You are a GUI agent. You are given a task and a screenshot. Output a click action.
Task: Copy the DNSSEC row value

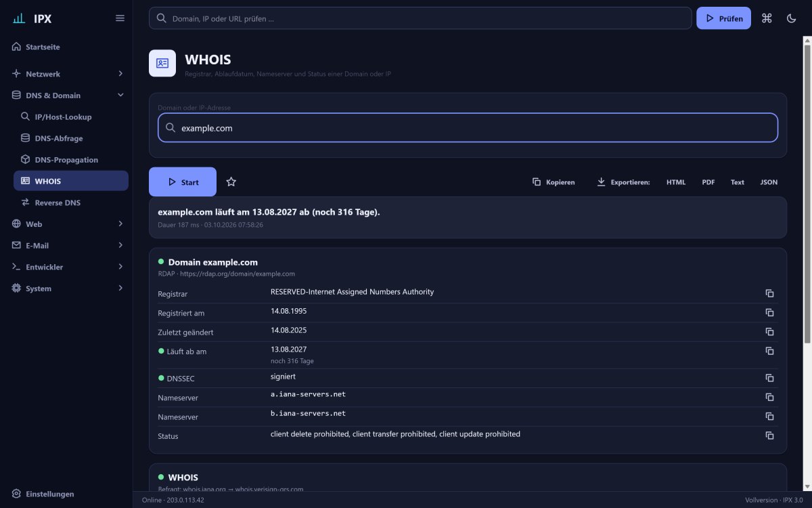tap(769, 378)
